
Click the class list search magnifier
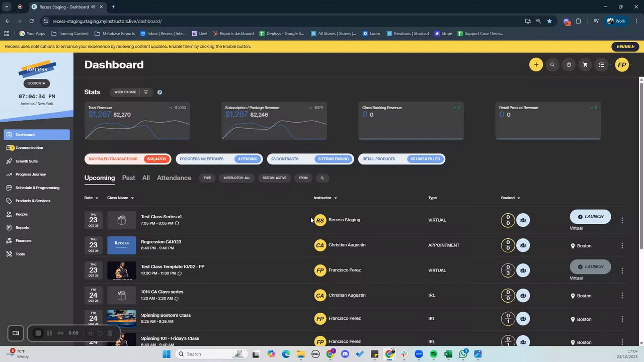tap(323, 178)
